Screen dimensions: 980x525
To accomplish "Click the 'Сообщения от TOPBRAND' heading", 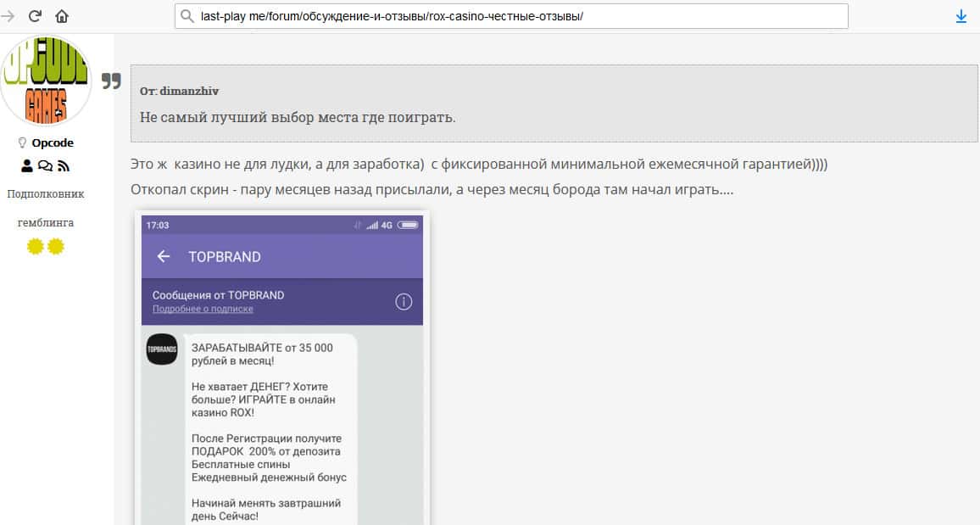I will 218,295.
